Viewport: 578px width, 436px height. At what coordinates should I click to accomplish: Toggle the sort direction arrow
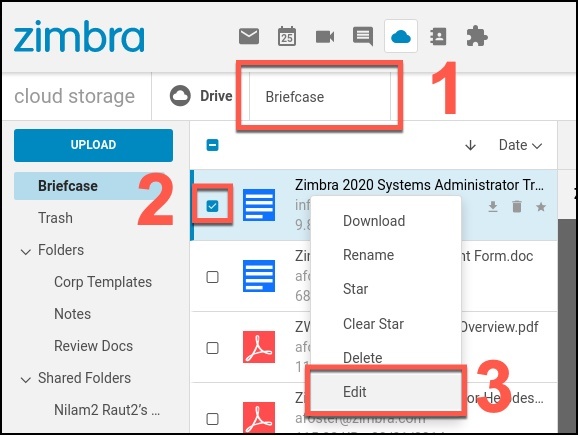coord(470,146)
